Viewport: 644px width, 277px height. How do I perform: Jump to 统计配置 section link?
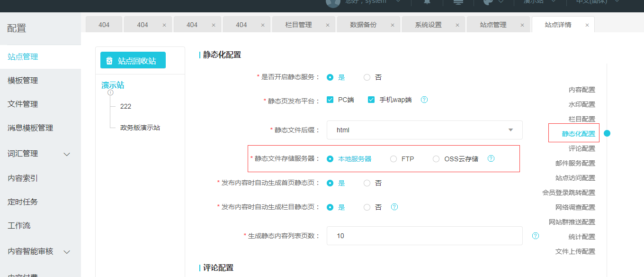pos(582,237)
